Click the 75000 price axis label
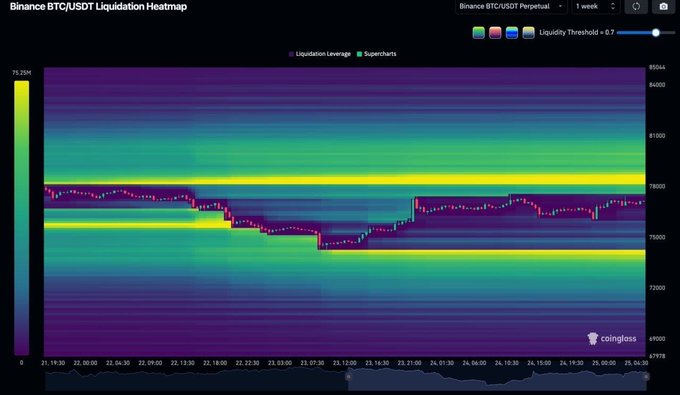This screenshot has width=680, height=395. tap(657, 237)
